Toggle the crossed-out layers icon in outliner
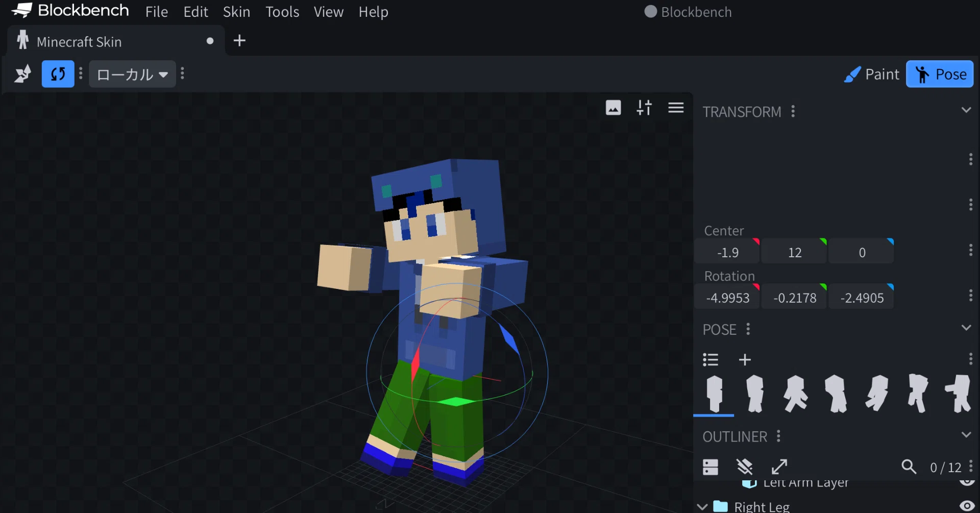Screen dimensions: 980x513 point(745,467)
